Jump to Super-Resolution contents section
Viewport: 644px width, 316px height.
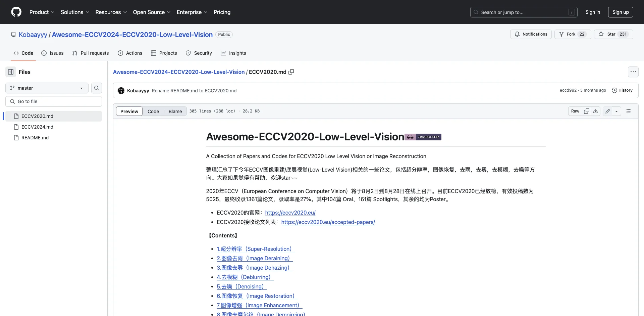pos(256,249)
